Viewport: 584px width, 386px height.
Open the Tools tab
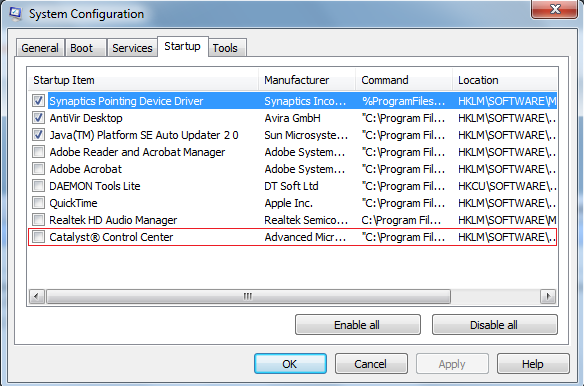tap(227, 48)
